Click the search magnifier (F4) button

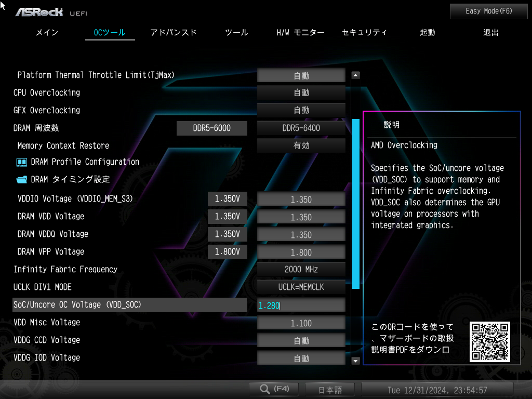pos(274,389)
